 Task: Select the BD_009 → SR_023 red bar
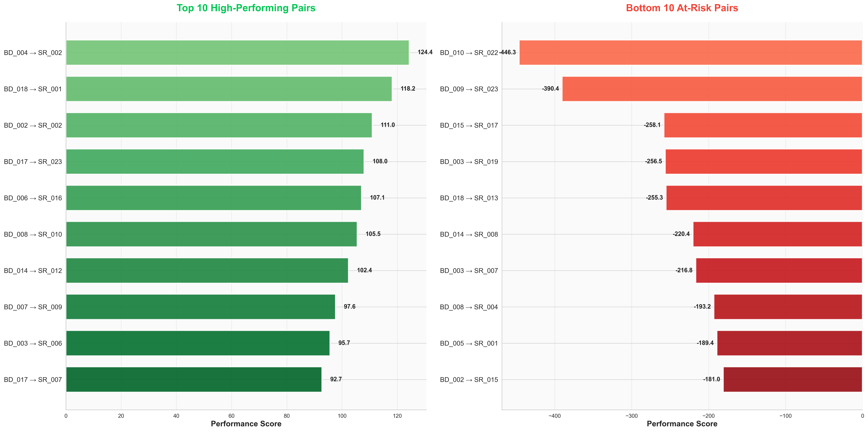pos(712,89)
